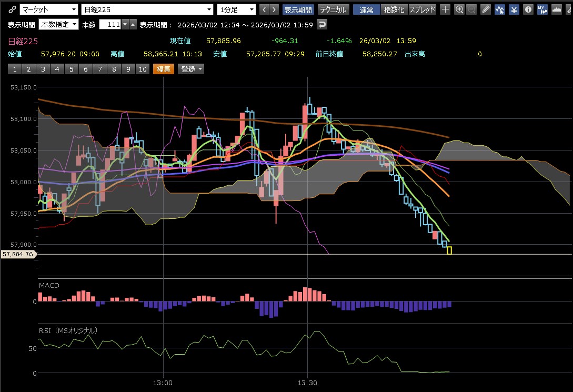Image resolution: width=573 pixels, height=392 pixels.
Task: Click the reset period return arrow
Action: coord(322,24)
